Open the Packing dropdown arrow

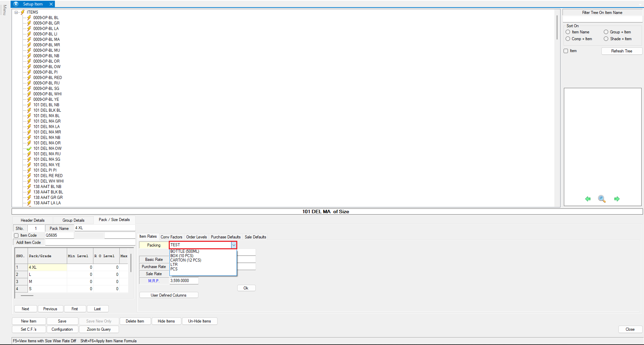[234, 245]
